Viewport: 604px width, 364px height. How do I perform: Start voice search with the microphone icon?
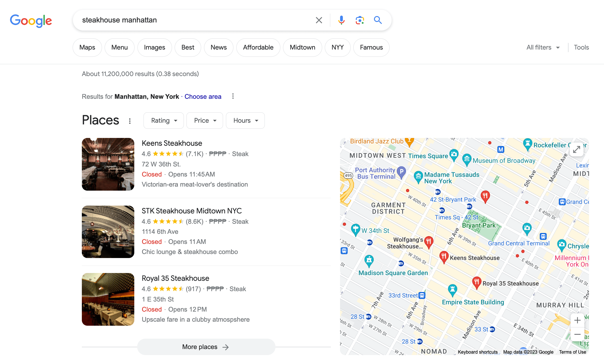pyautogui.click(x=341, y=20)
